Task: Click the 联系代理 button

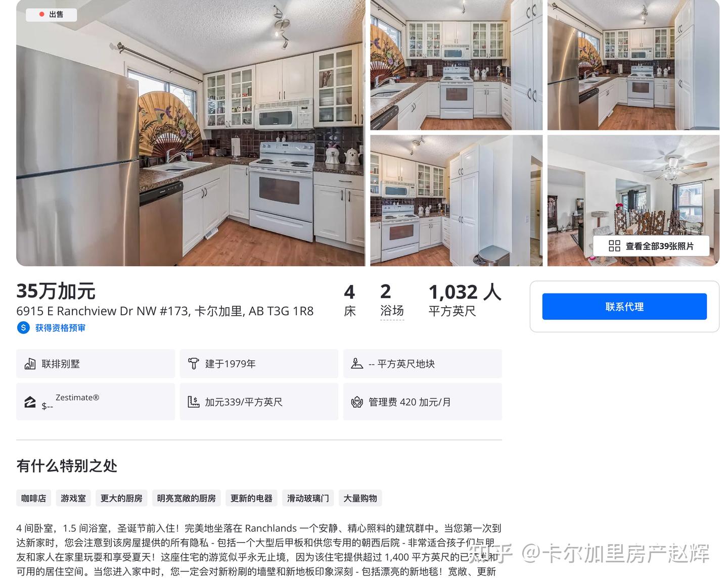Action: [x=624, y=307]
